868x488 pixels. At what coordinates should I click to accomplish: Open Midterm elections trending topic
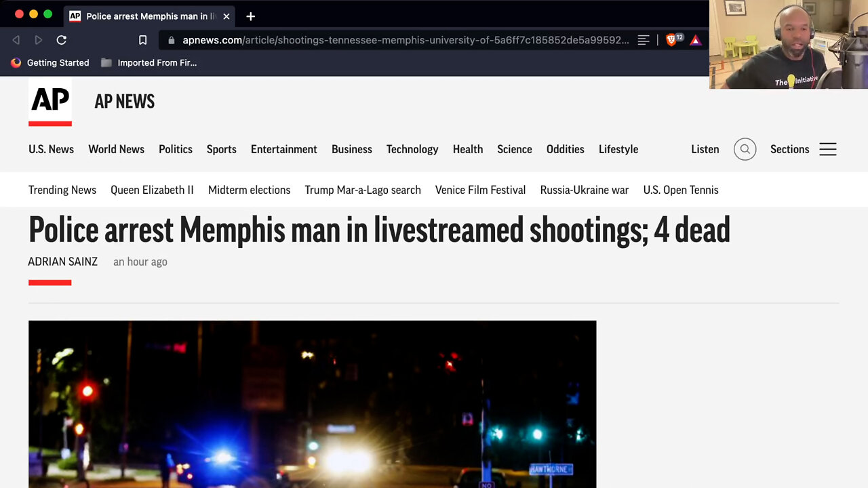click(x=249, y=190)
